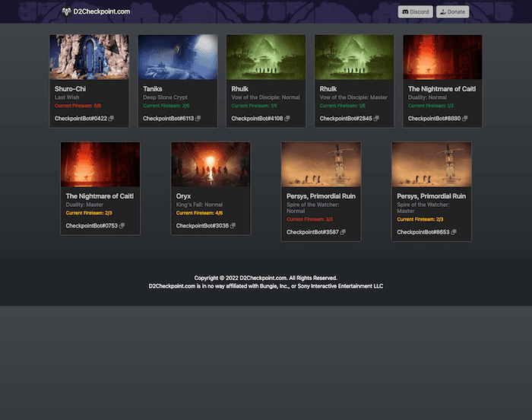Click 'Current Fireteam: 1/3' on Duality Normal card

431,106
